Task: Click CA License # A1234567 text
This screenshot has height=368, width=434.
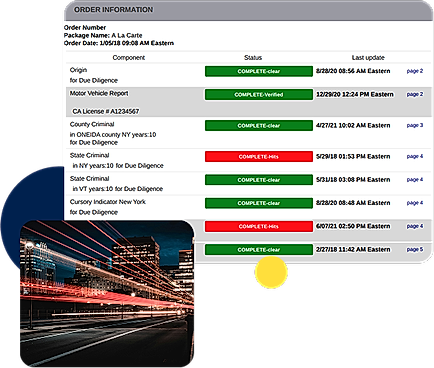Action: tap(106, 111)
